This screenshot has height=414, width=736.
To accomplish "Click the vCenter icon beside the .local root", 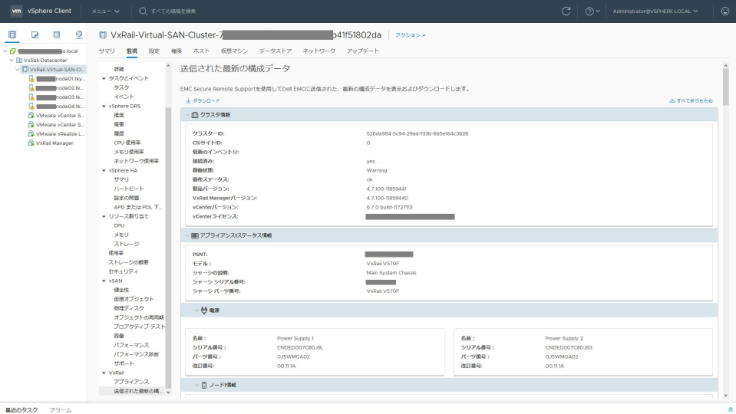I will (x=13, y=51).
